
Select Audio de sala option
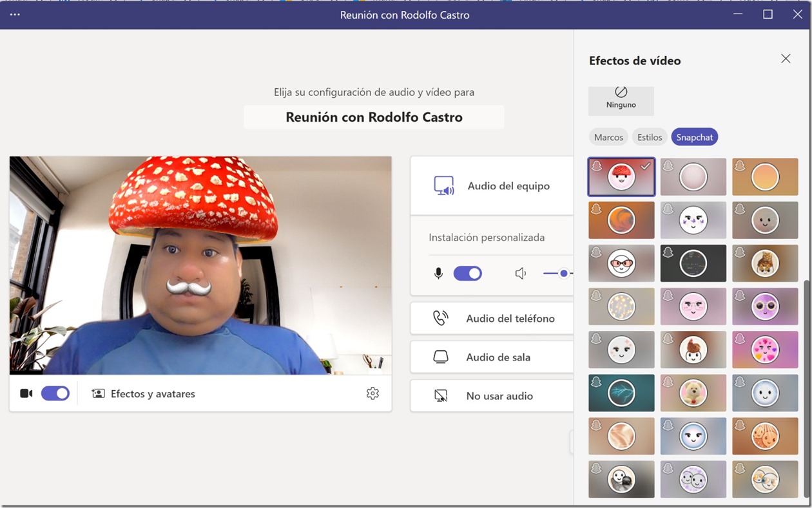(x=498, y=357)
